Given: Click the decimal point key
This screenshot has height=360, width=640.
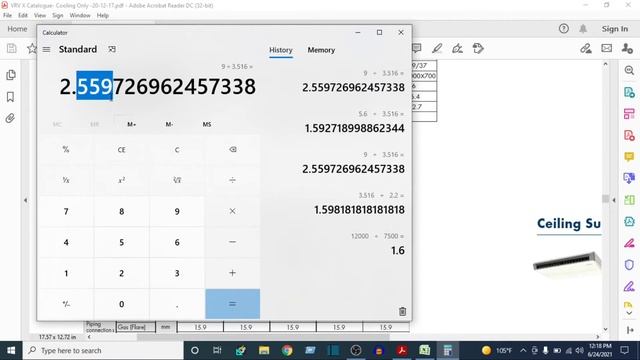Looking at the screenshot, I should click(177, 304).
